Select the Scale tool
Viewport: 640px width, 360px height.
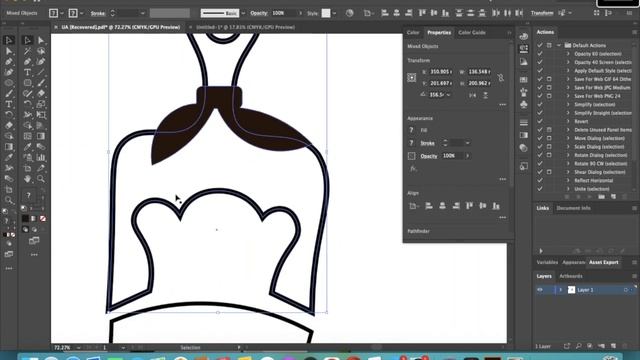[41, 104]
